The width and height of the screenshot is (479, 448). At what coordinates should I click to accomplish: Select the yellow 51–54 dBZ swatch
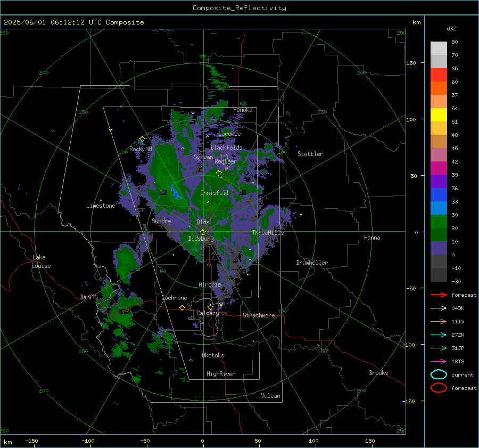[x=439, y=115]
